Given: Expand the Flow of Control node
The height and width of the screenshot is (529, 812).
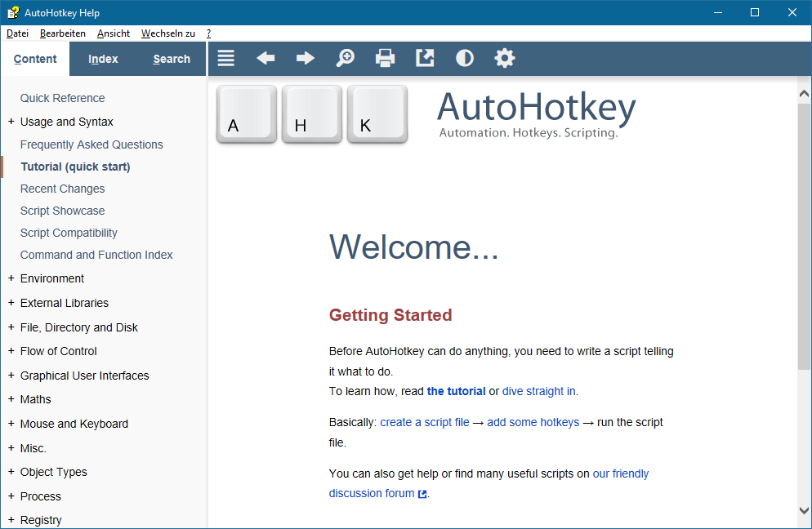Looking at the screenshot, I should tap(11, 351).
